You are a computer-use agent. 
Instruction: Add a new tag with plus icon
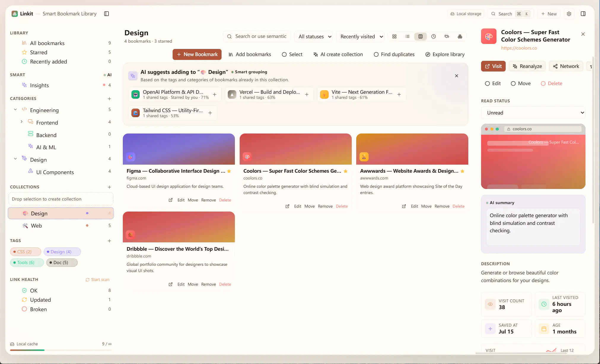click(x=109, y=241)
